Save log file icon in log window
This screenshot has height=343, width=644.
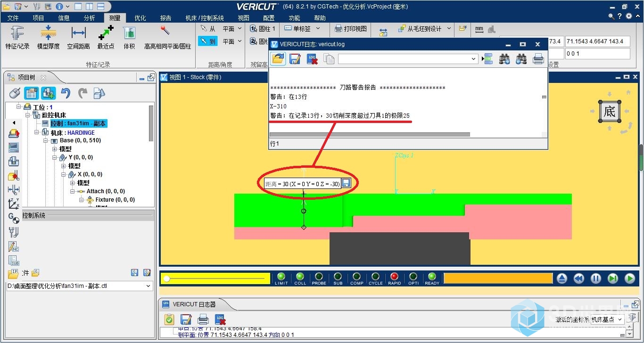click(x=295, y=59)
